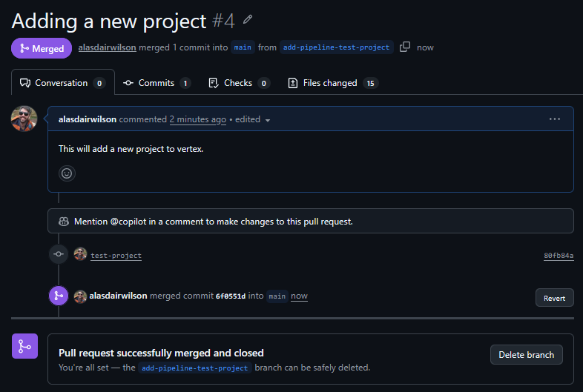
Task: Click the small avatar beside test-project commit
Action: coord(80,254)
